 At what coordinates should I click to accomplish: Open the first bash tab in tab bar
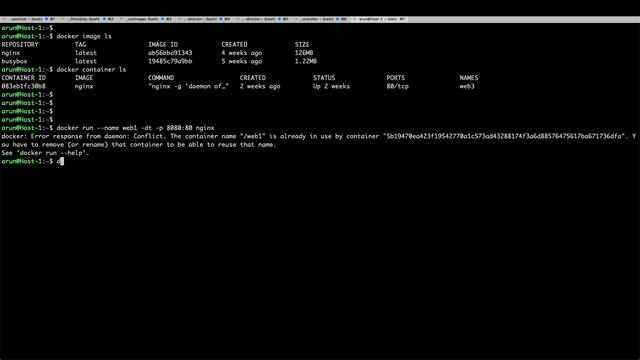30,19
